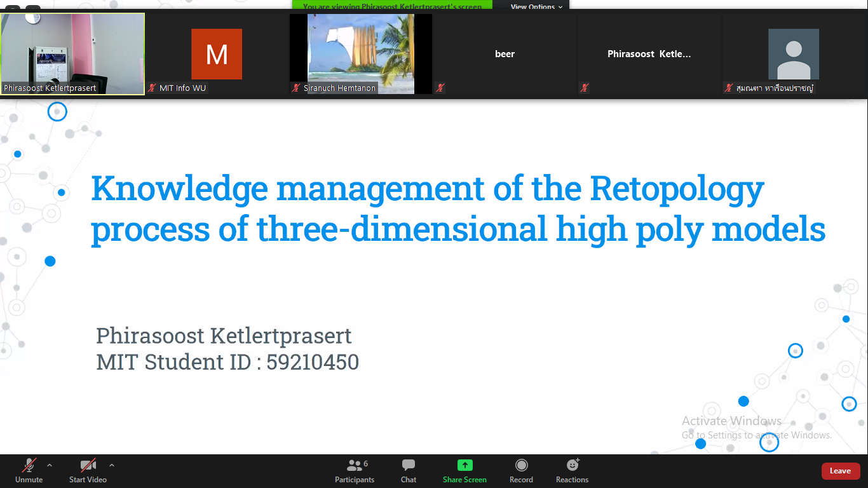
Task: Click the green Share Screen icon
Action: [x=465, y=466]
